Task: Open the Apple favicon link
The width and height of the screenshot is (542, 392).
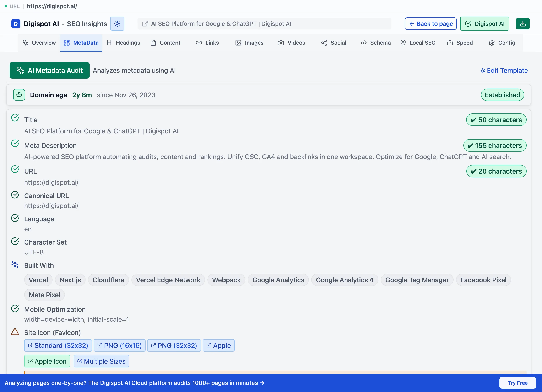Action: point(219,346)
